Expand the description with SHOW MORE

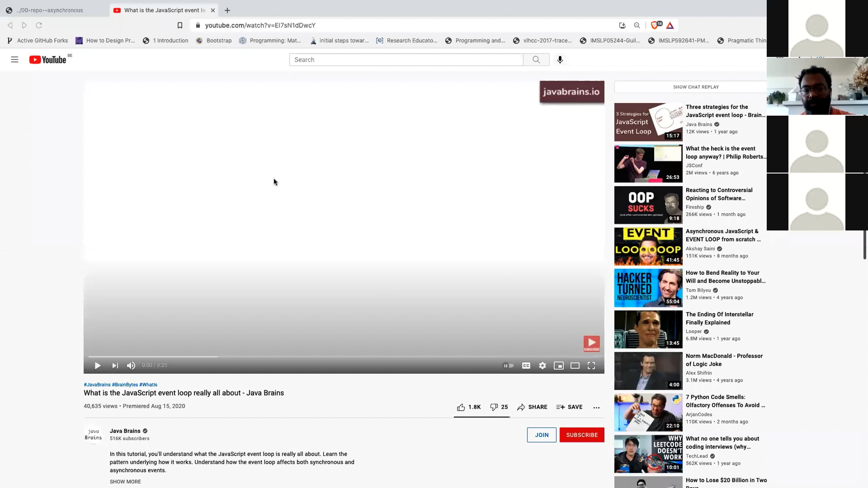click(x=125, y=481)
